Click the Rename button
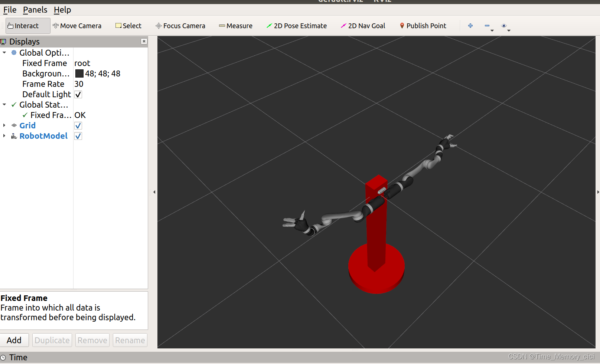Viewport: 600px width, 364px height. pyautogui.click(x=130, y=340)
